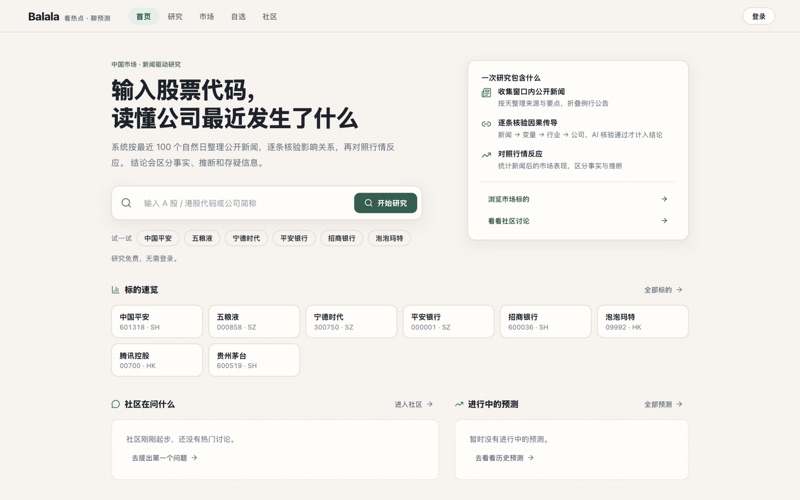Click the bar chart icon by 标的速览
Image resolution: width=800 pixels, height=500 pixels.
pos(116,290)
